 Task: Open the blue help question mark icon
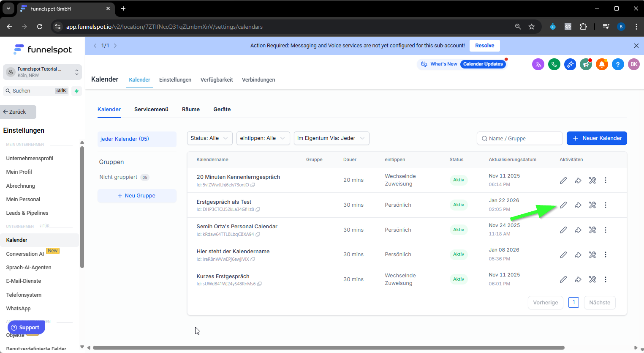pyautogui.click(x=618, y=64)
